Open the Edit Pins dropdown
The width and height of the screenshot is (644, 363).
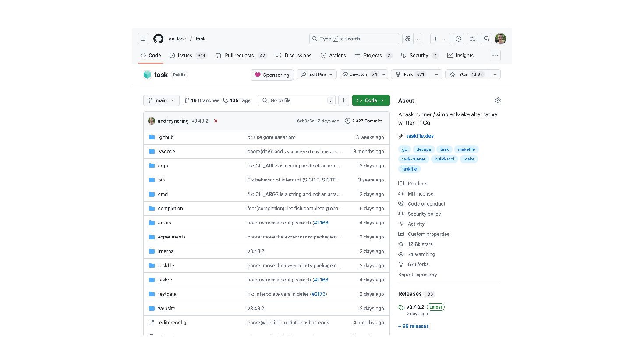point(317,75)
